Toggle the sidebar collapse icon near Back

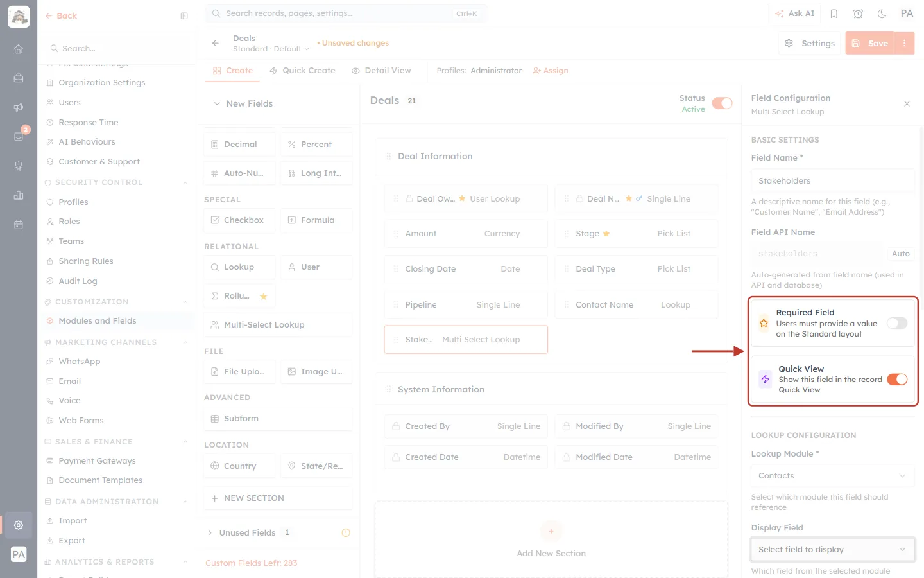[184, 16]
